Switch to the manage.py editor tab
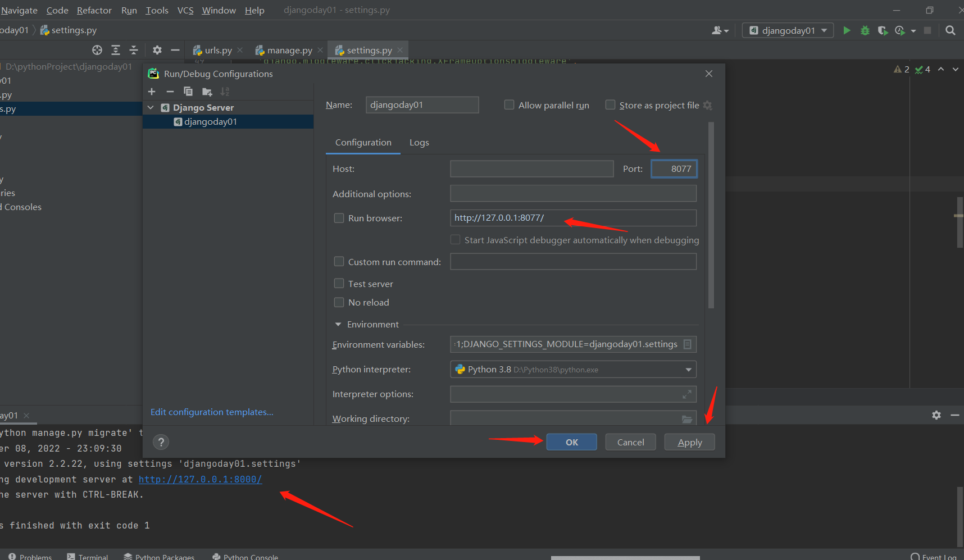This screenshot has height=560, width=964. pos(289,50)
